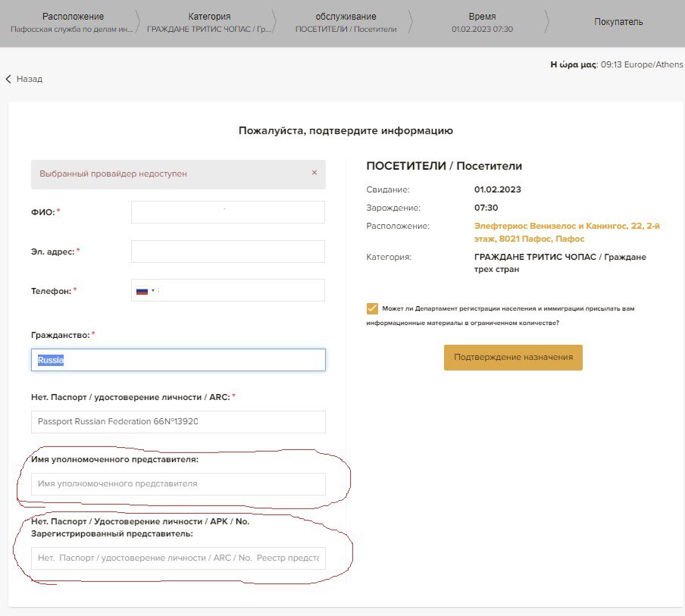Click the Назад back link
Viewport: 685px width, 616px height.
point(29,79)
